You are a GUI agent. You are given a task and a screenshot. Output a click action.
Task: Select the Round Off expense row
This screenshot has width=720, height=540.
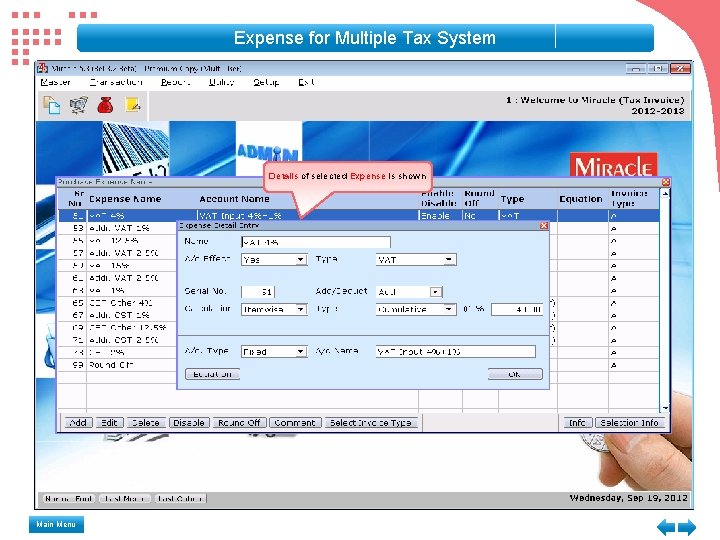pyautogui.click(x=118, y=365)
